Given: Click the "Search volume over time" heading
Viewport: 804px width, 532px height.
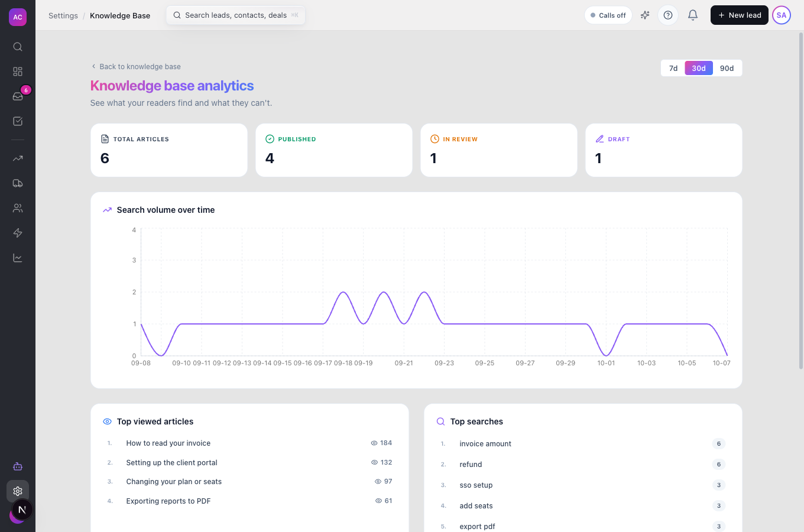Looking at the screenshot, I should point(166,210).
